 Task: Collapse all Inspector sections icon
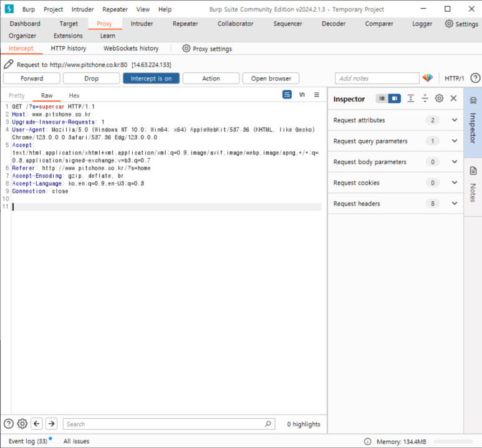coord(425,98)
